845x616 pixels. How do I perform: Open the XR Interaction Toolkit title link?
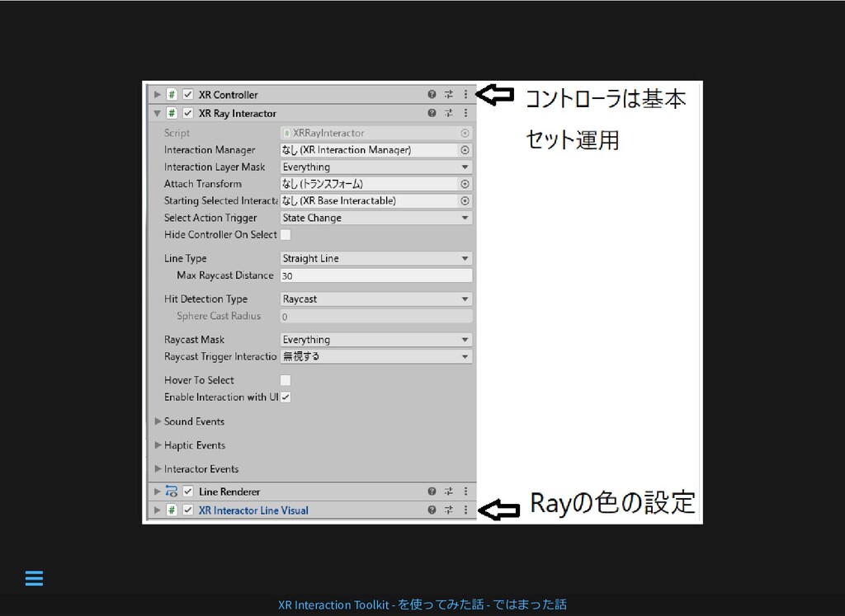(x=422, y=604)
